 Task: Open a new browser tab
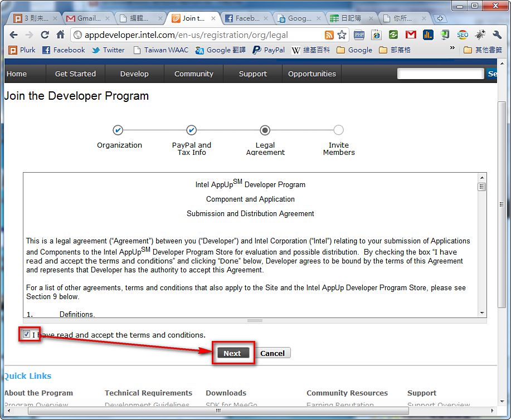[x=440, y=18]
